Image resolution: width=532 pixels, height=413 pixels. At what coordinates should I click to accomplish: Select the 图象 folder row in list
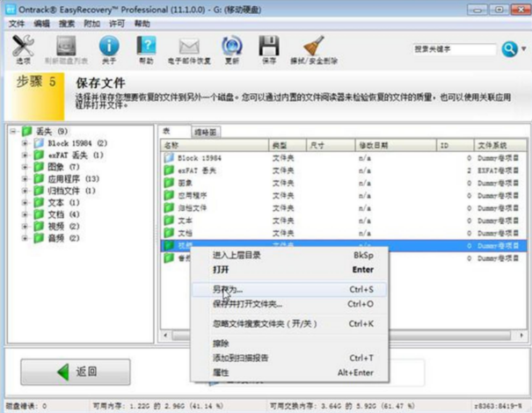[185, 183]
